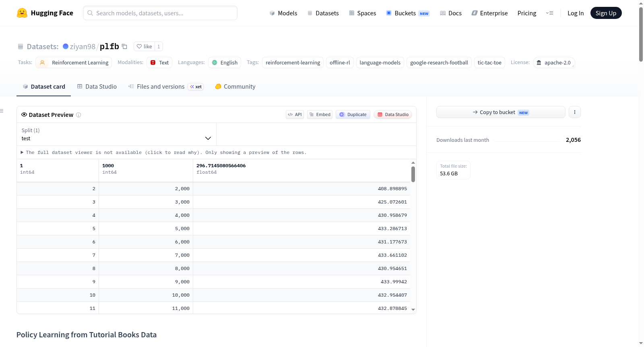This screenshot has height=347, width=644.
Task: Click the cell value 433.99942
Action: pos(394,282)
